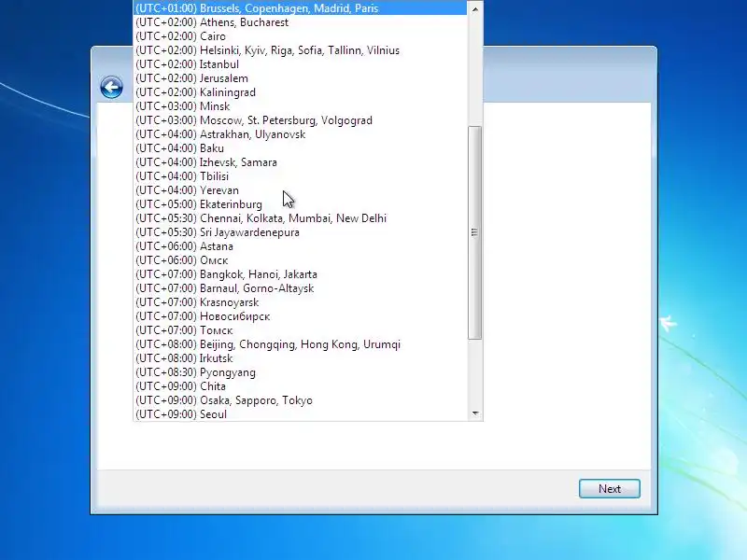This screenshot has height=560, width=747.
Task: Select the Istanbul time zone
Action: coord(300,64)
